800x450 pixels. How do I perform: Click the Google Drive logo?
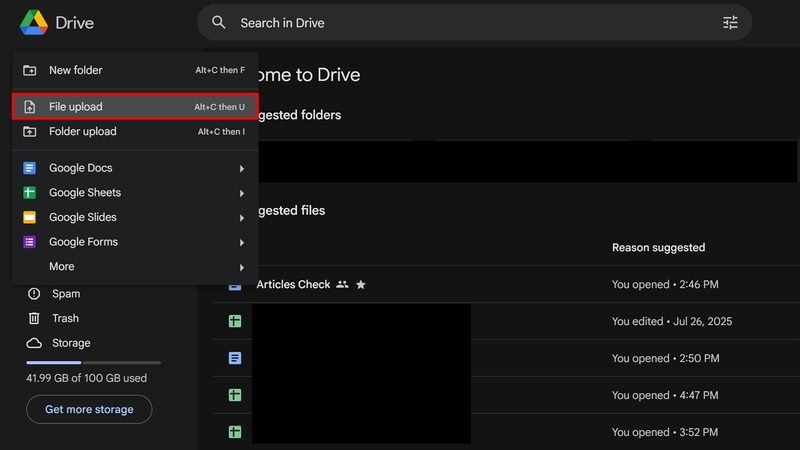pyautogui.click(x=34, y=22)
